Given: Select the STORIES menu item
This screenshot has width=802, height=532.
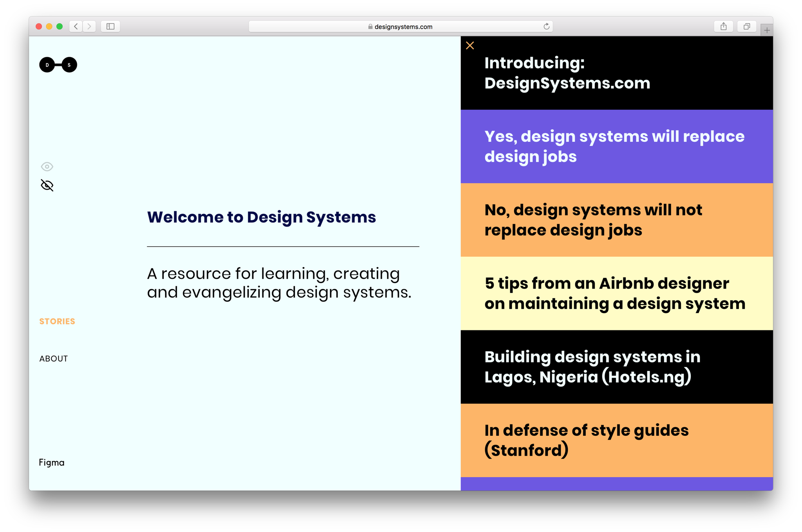Looking at the screenshot, I should (57, 321).
